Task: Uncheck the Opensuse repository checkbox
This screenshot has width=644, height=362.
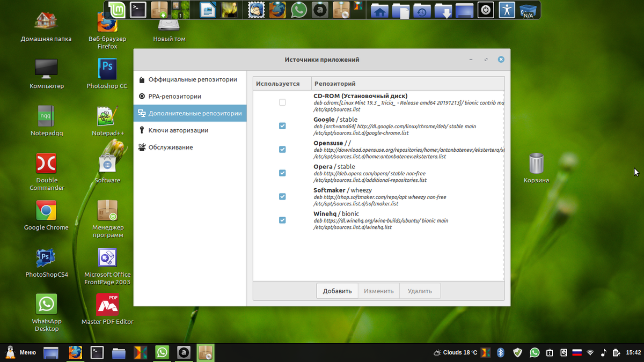Action: [282, 150]
